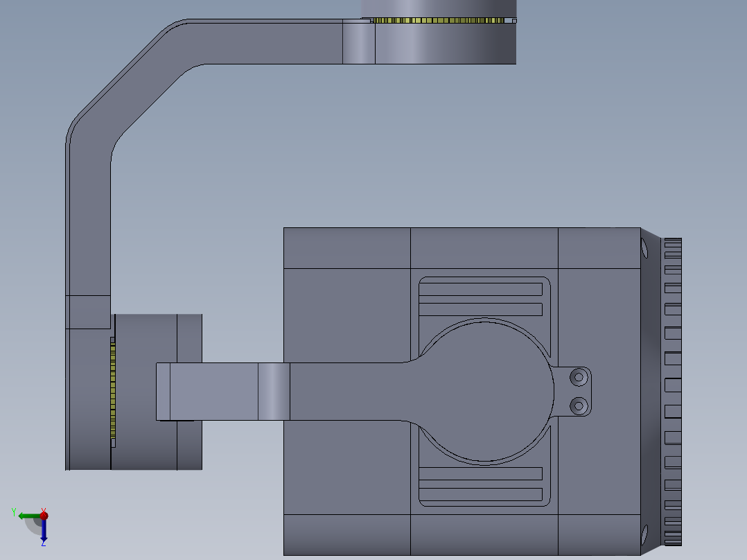Click the blue Z axis arrow of the triad
Screen dimensions: 747x560
click(x=44, y=530)
